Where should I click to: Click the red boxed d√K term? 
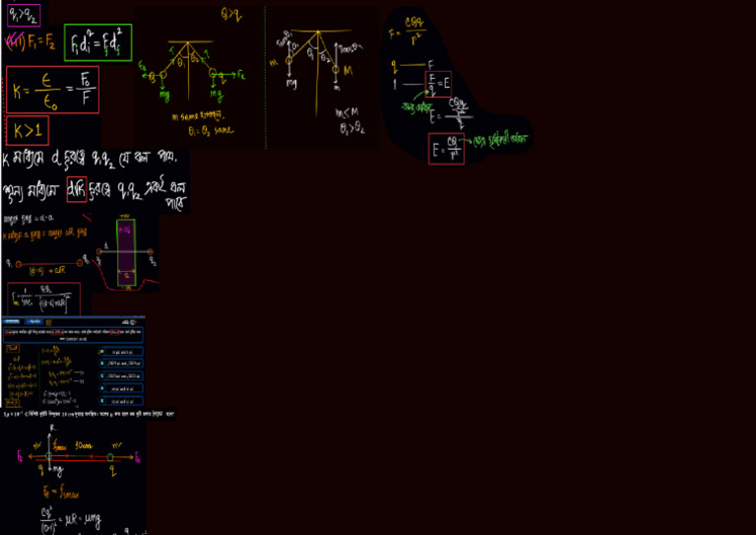77,189
